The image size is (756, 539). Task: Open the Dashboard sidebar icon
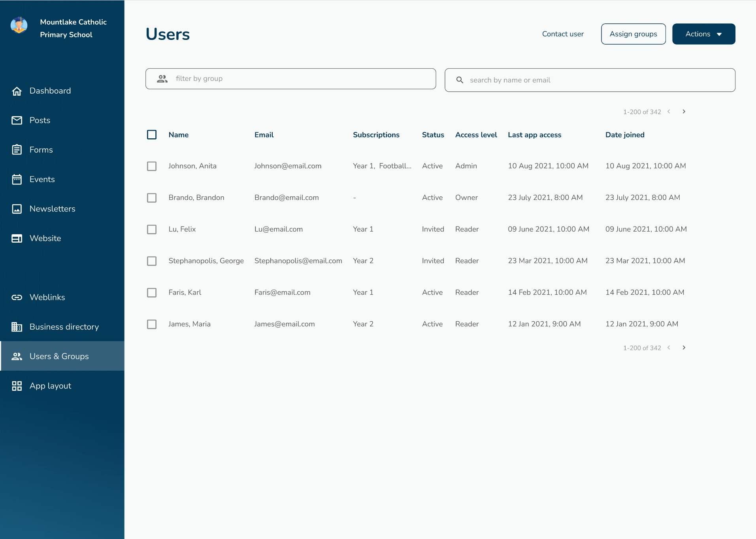(x=17, y=91)
